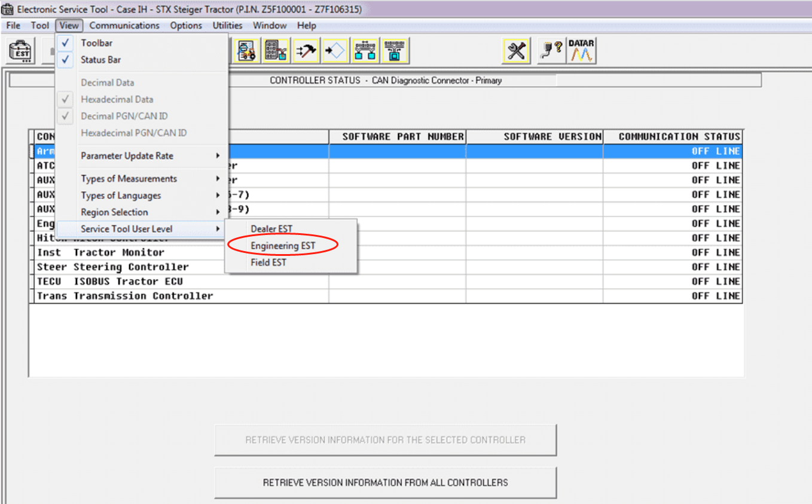This screenshot has height=504, width=812.
Task: Close the open View menu
Action: pos(69,26)
